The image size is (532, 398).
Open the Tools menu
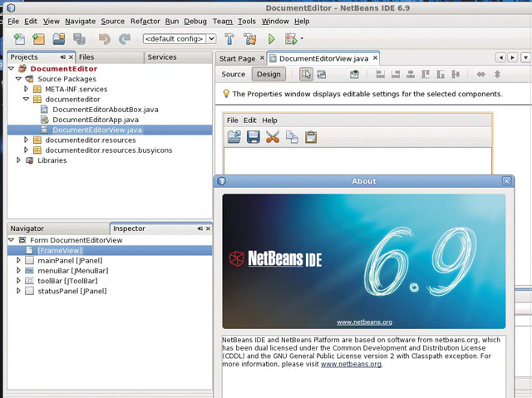247,22
